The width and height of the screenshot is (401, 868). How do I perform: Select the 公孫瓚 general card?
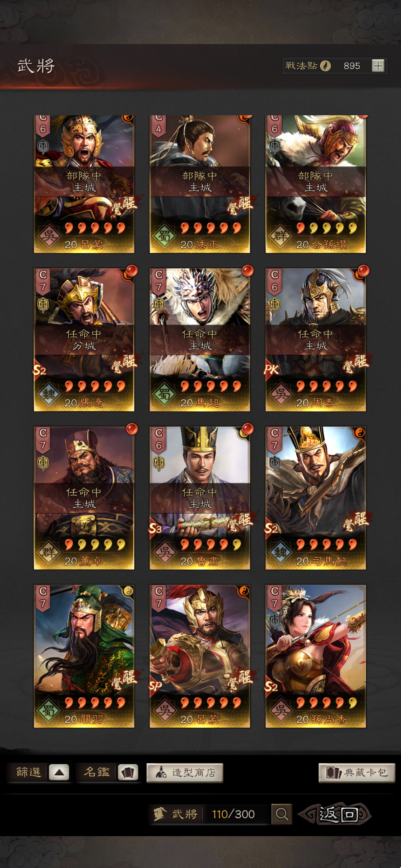tap(315, 184)
